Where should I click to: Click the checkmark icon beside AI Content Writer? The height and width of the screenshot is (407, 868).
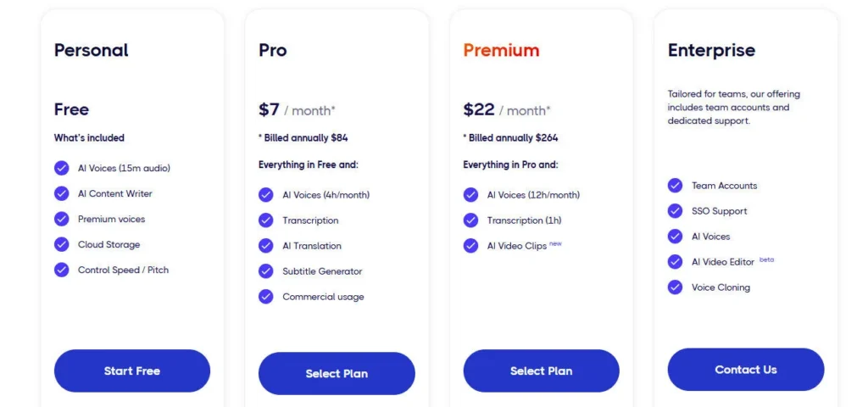[x=62, y=193]
